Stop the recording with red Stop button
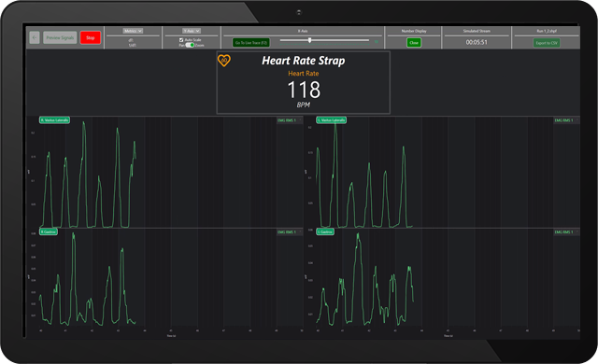The width and height of the screenshot is (598, 364). [91, 37]
